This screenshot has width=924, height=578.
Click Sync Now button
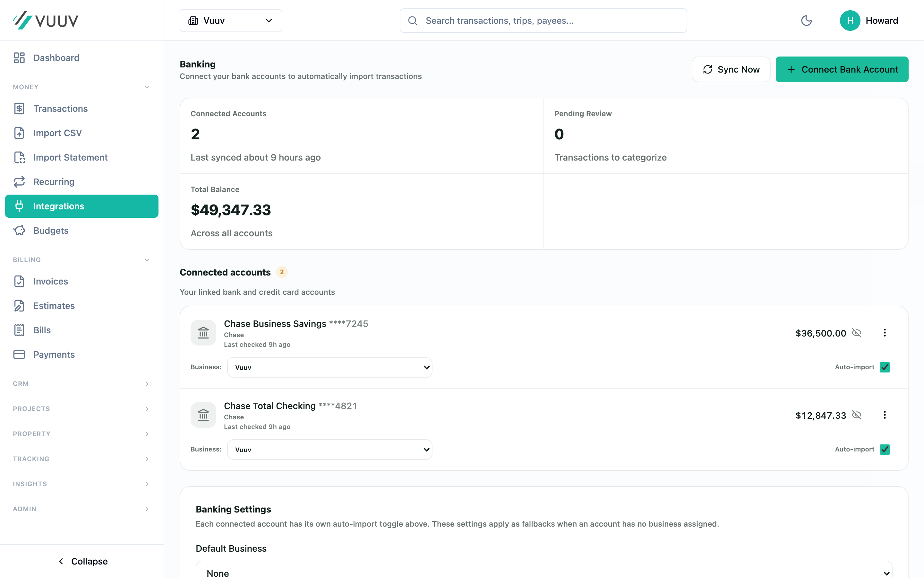tap(731, 69)
